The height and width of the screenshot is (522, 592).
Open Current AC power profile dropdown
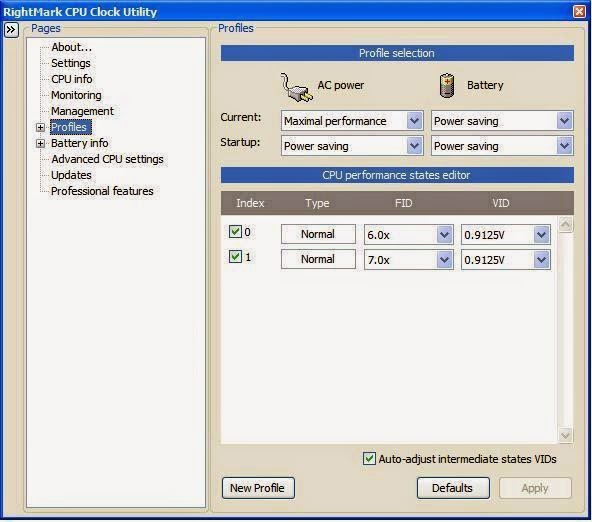[415, 121]
